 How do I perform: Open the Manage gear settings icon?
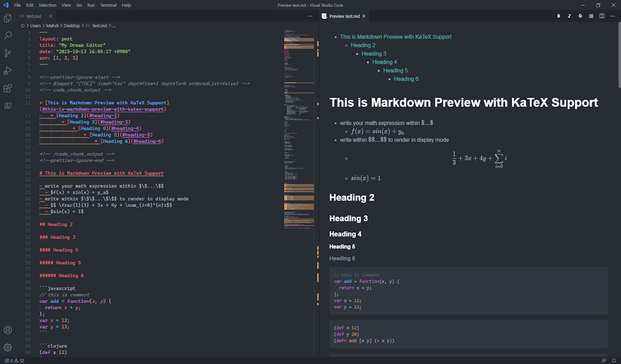[x=7, y=347]
